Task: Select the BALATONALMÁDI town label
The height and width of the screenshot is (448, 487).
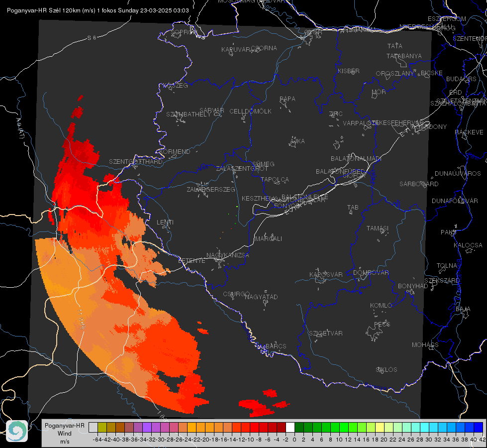Action: (x=356, y=159)
